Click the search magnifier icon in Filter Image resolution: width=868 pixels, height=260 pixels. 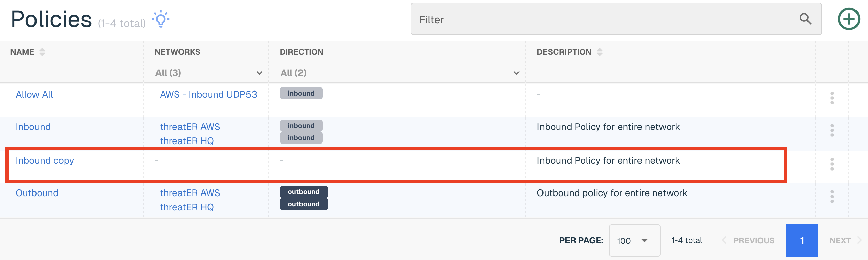tap(805, 19)
